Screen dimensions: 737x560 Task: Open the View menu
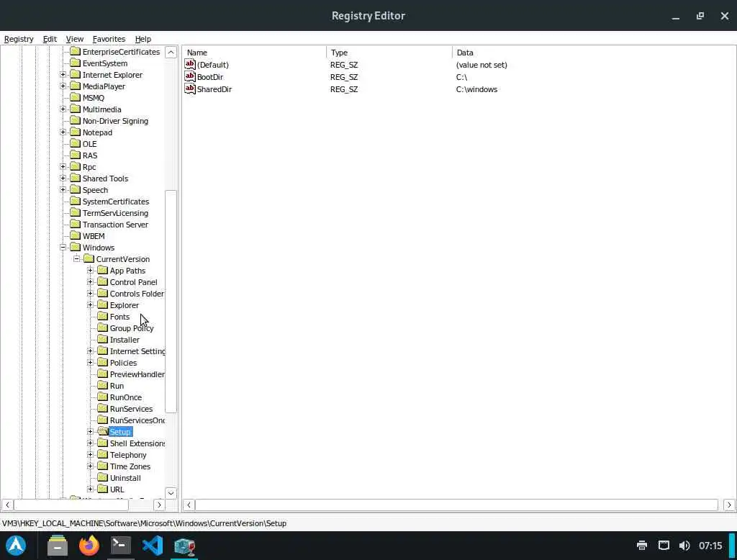click(75, 39)
